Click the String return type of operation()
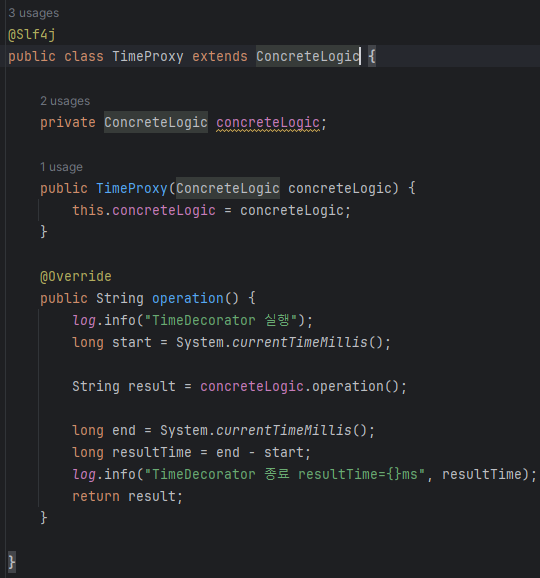Viewport: 540px width, 578px height. coord(120,298)
